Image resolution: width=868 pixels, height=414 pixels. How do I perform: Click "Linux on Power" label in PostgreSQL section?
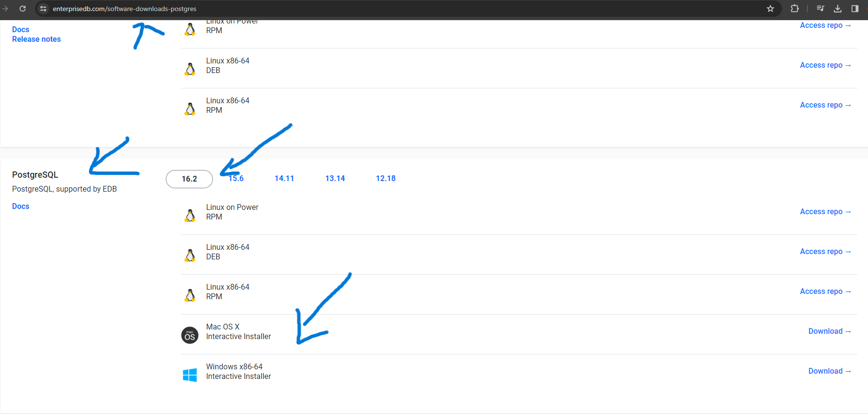tap(232, 207)
